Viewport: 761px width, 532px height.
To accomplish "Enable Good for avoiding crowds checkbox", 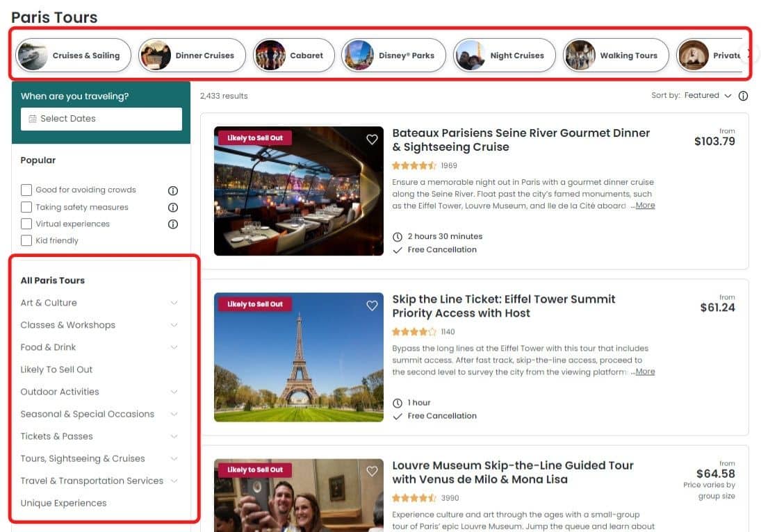I will [26, 190].
